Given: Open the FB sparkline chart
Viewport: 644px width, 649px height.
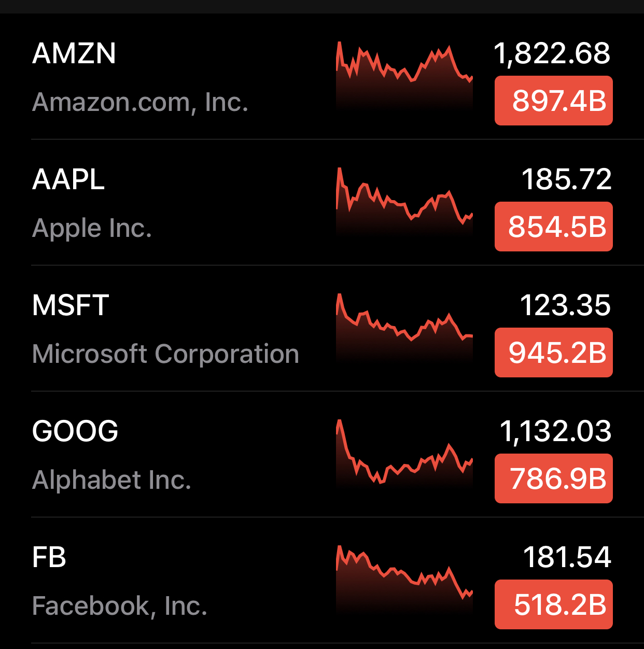Looking at the screenshot, I should (x=404, y=578).
